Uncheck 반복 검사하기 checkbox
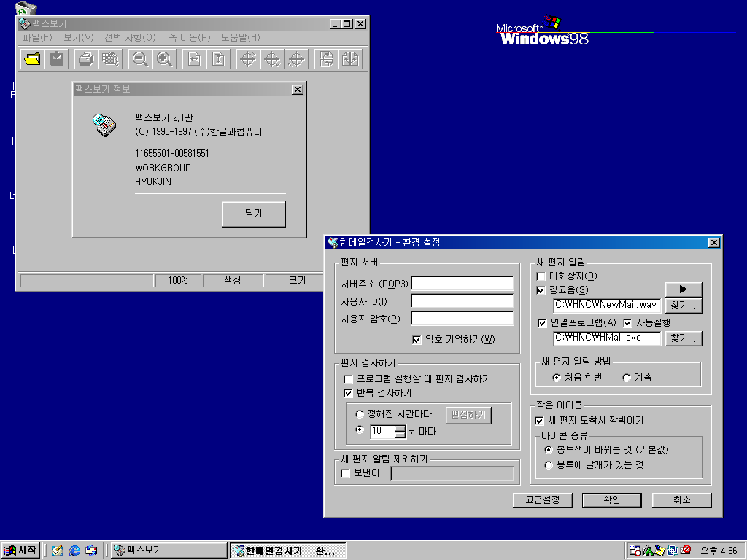Viewport: 747px width, 560px height. click(348, 393)
